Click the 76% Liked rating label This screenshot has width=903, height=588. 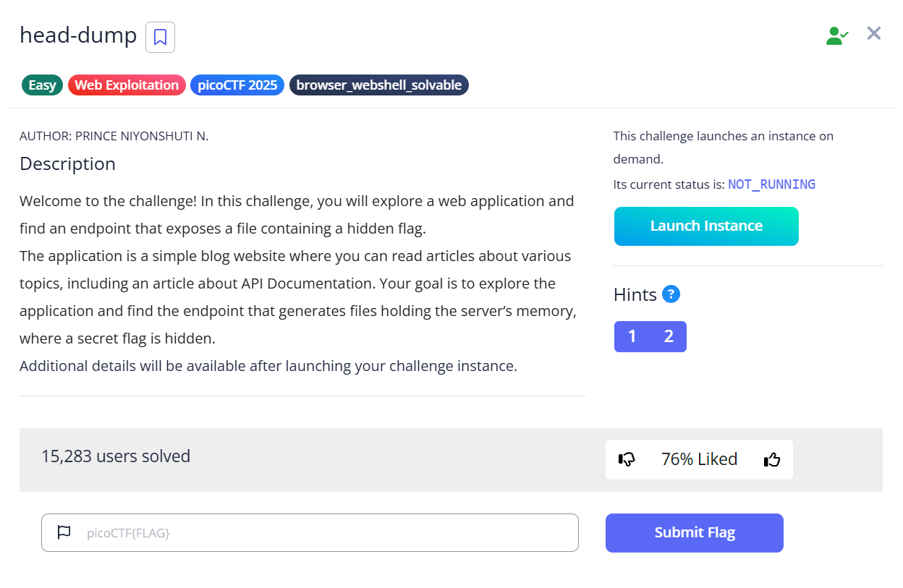(699, 459)
